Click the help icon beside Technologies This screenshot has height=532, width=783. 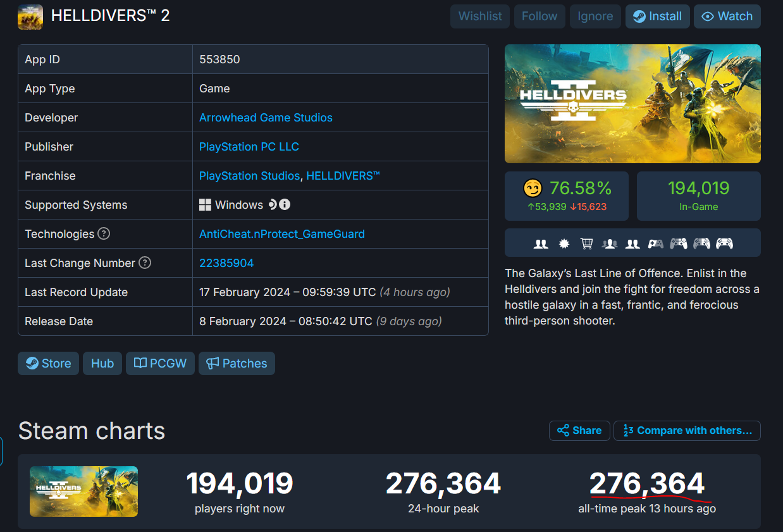tap(104, 233)
